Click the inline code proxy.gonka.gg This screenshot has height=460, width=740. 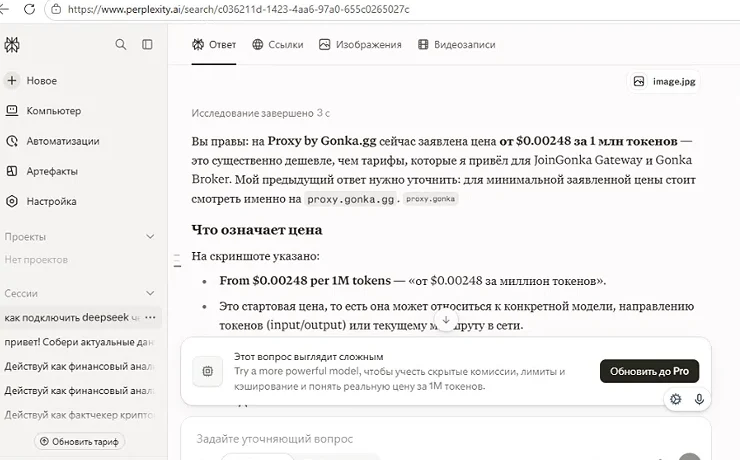pos(351,199)
